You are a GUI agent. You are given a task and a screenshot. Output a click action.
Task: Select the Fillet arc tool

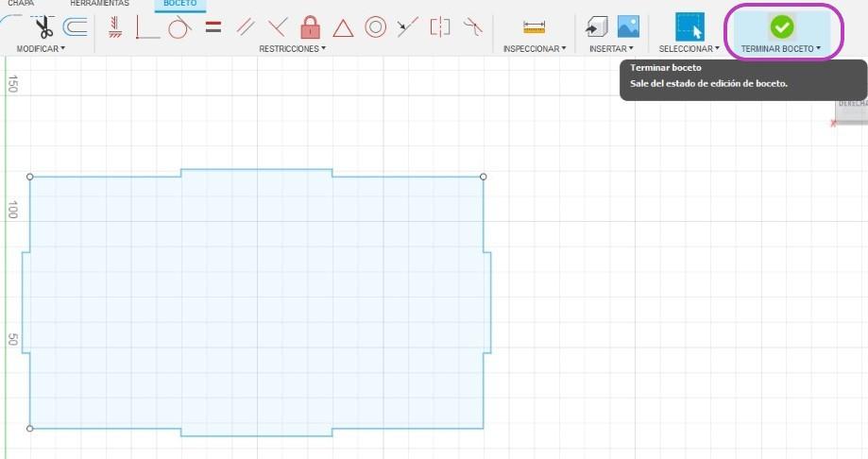click(x=11, y=25)
